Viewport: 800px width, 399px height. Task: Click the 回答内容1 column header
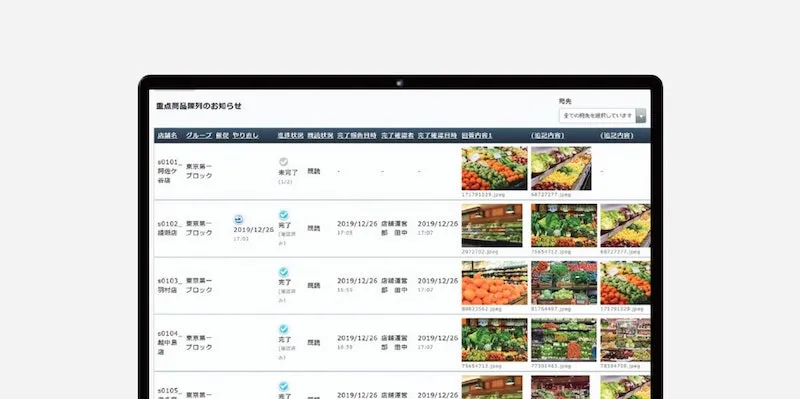pyautogui.click(x=477, y=136)
